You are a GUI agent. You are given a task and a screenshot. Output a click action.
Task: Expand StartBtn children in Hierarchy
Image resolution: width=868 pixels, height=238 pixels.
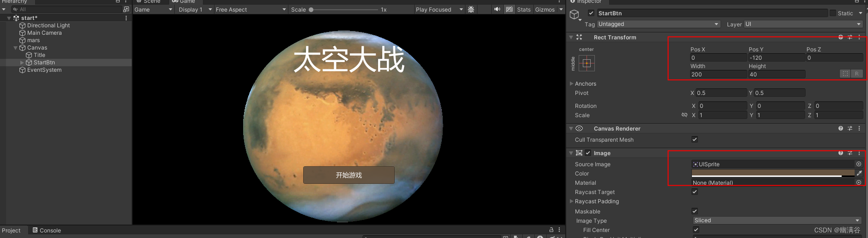(x=22, y=63)
